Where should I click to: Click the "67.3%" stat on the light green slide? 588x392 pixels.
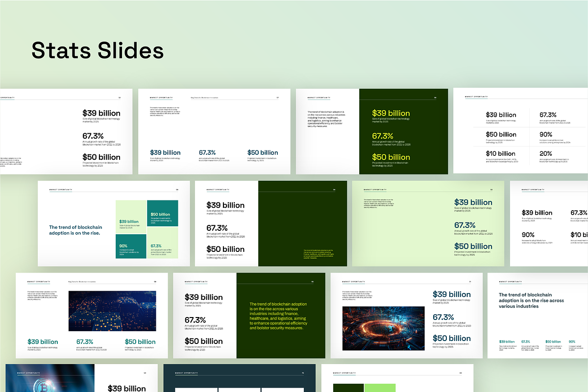coord(465,225)
